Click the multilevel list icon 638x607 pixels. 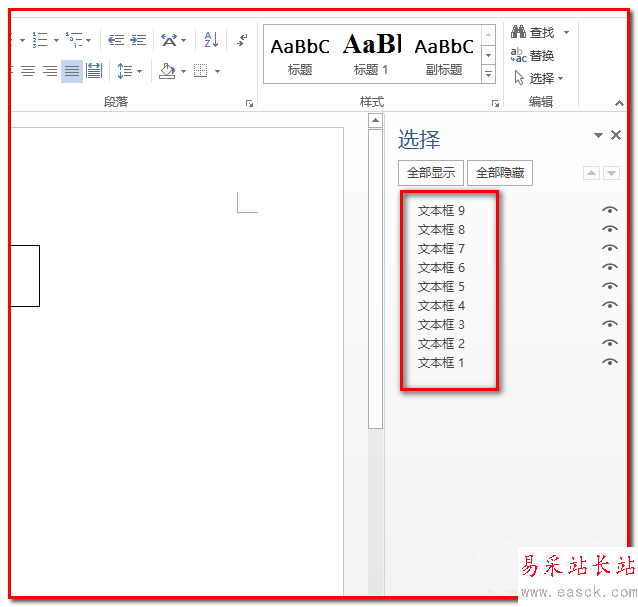pyautogui.click(x=73, y=40)
